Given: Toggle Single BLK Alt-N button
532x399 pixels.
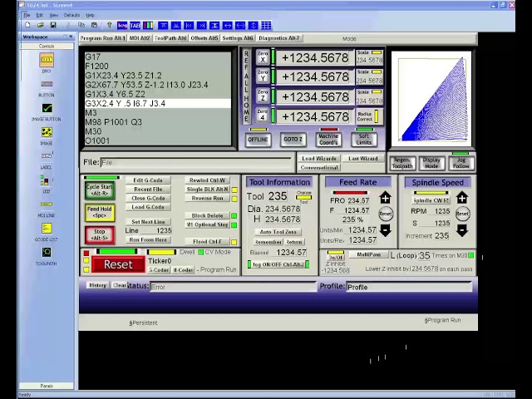Looking at the screenshot, I should [207, 190].
